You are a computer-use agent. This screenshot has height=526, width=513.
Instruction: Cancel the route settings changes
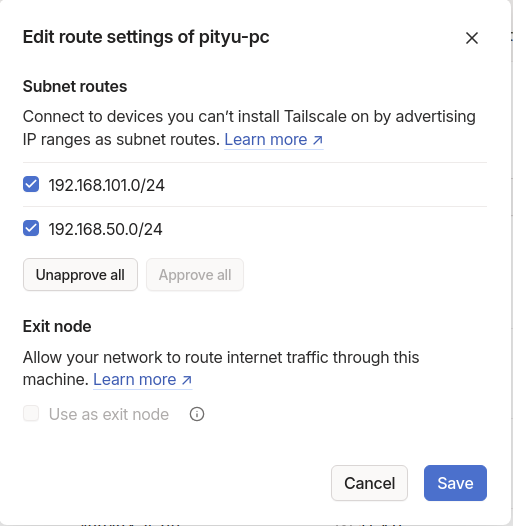click(369, 483)
